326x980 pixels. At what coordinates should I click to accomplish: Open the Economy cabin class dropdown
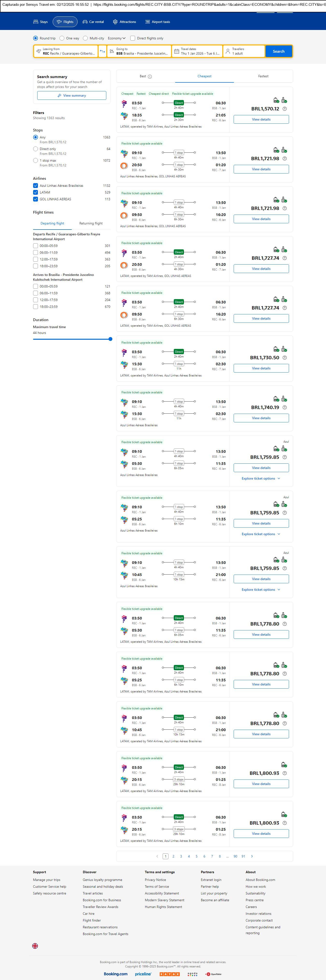[x=116, y=38]
